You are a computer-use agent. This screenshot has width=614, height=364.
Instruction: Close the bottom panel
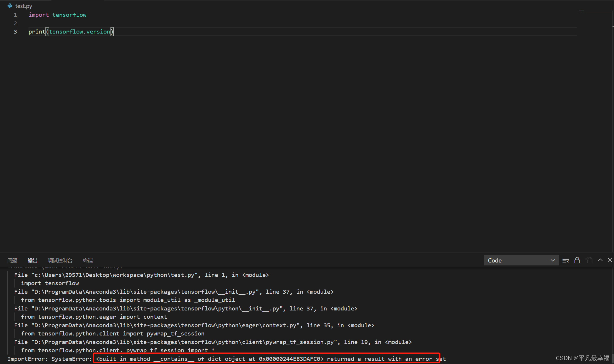[x=610, y=260]
